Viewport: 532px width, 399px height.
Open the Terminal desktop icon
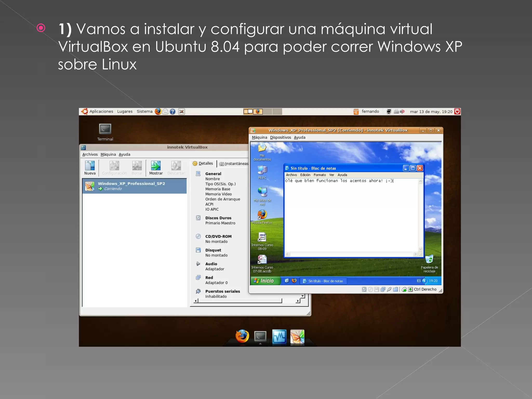105,129
